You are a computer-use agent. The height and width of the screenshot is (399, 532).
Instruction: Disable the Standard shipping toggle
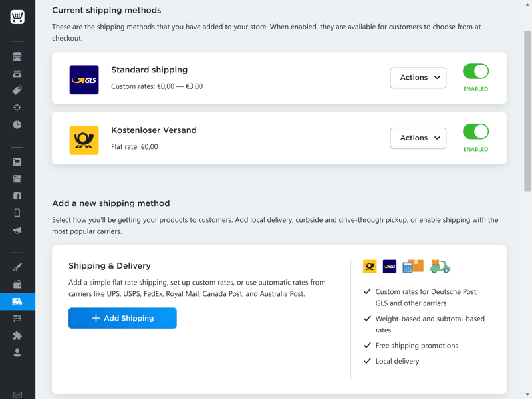point(475,71)
